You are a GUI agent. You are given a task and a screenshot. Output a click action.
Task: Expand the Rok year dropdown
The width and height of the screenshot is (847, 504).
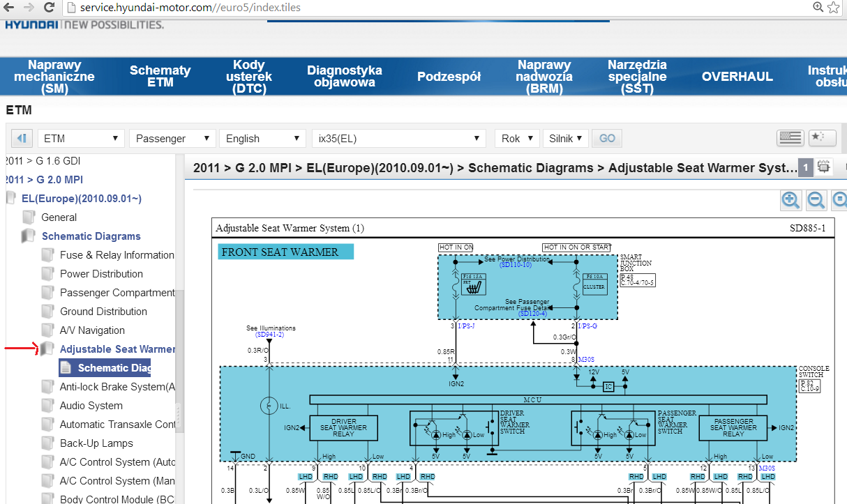point(516,138)
